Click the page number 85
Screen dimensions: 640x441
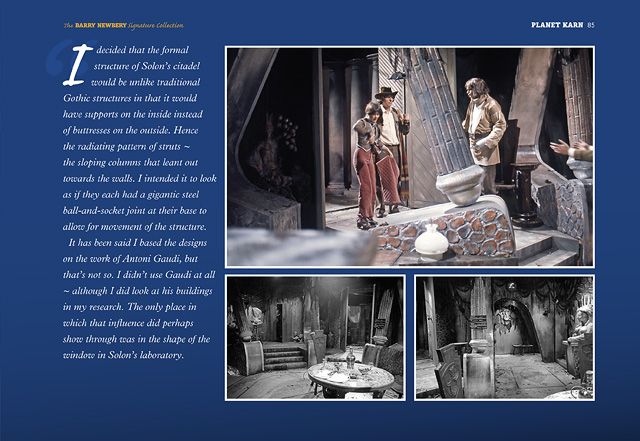pyautogui.click(x=591, y=23)
